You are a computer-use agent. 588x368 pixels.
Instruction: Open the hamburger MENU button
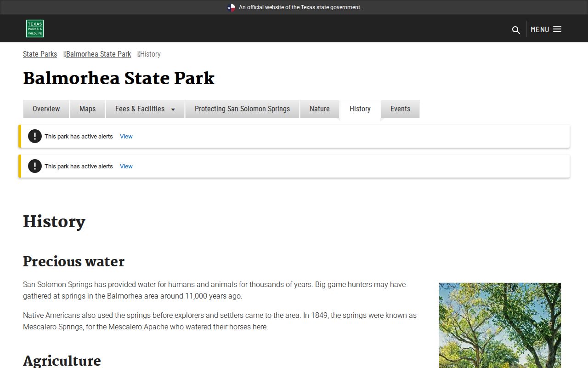(546, 29)
